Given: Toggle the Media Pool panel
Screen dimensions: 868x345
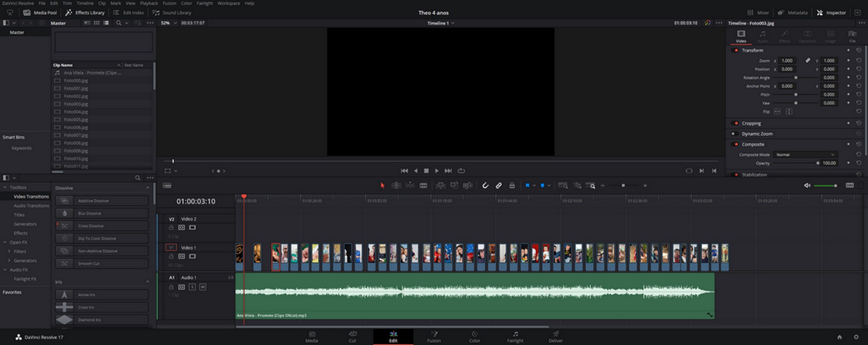Looking at the screenshot, I should (40, 13).
